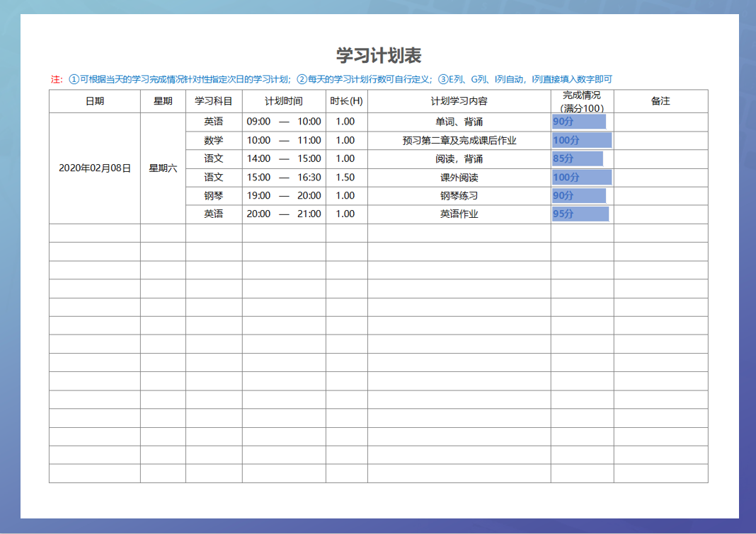
Task: Select the 学习科目 column header
Action: [212, 101]
